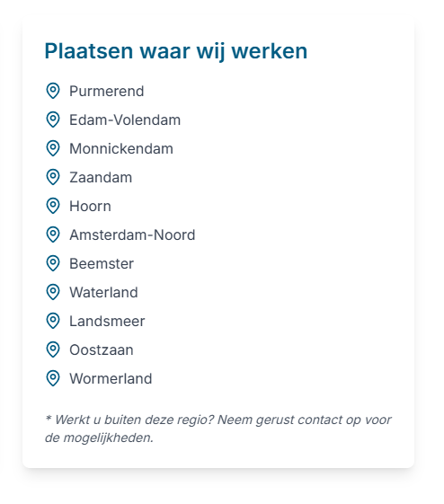
Task: Click the heading Plaatsen waar wij werken
Action: pos(176,51)
